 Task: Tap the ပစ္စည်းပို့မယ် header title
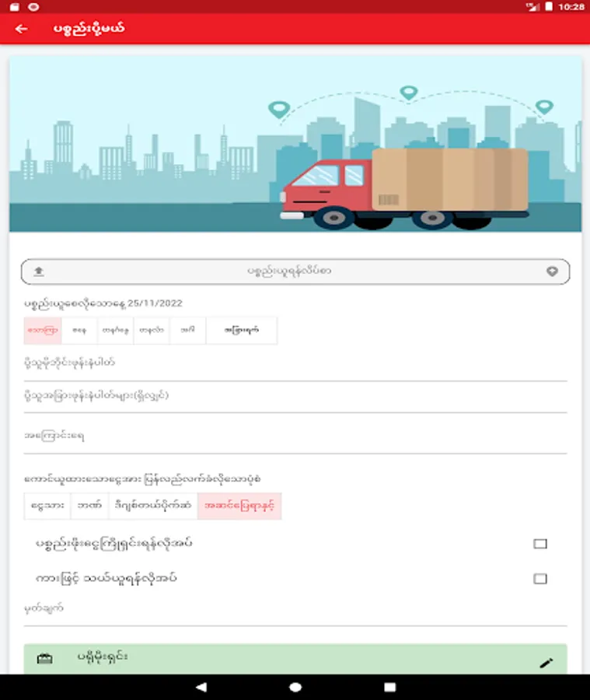pos(89,29)
